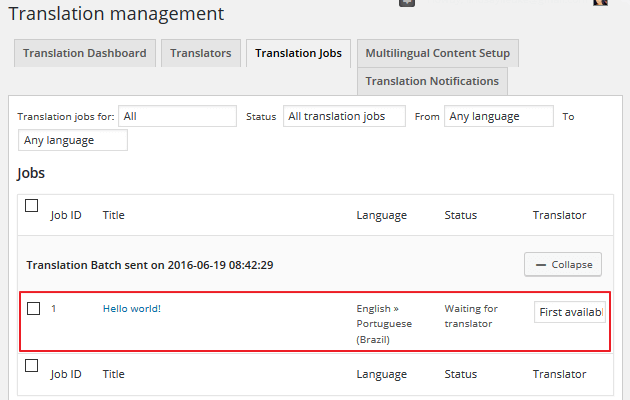Click 'Language' column header in bottom row

tap(382, 374)
